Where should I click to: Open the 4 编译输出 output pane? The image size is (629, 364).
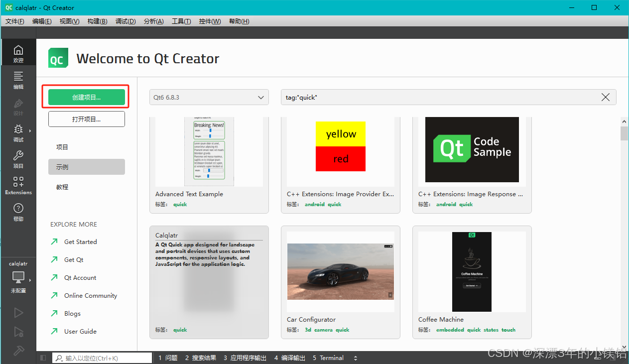pos(290,358)
